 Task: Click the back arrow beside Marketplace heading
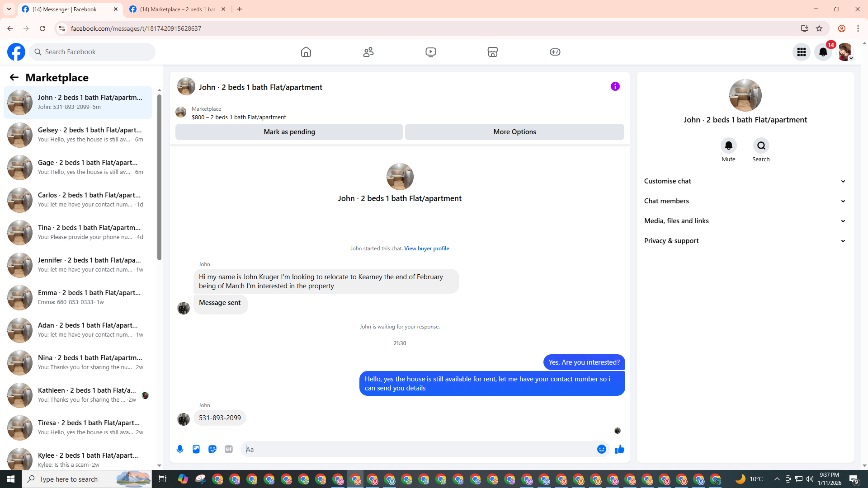pos(14,77)
